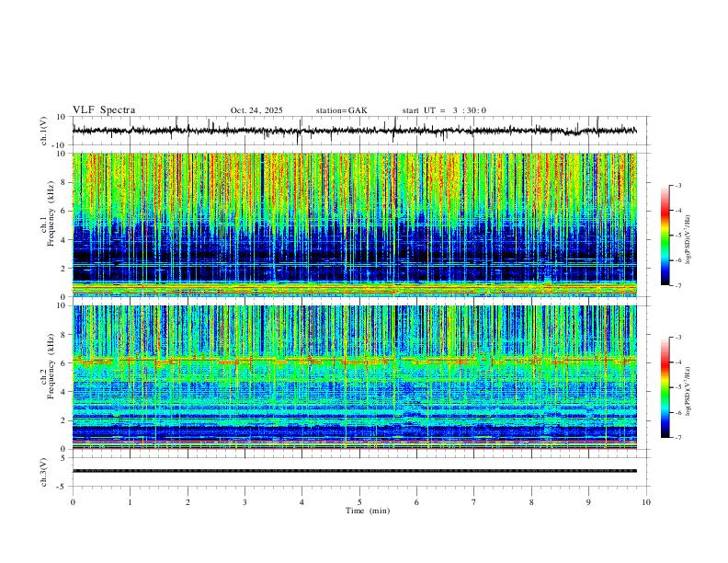This screenshot has width=728, height=563.
Task: Click the upper 'log(PSD)(V²/Hz)' colorbar label
Action: click(x=688, y=240)
